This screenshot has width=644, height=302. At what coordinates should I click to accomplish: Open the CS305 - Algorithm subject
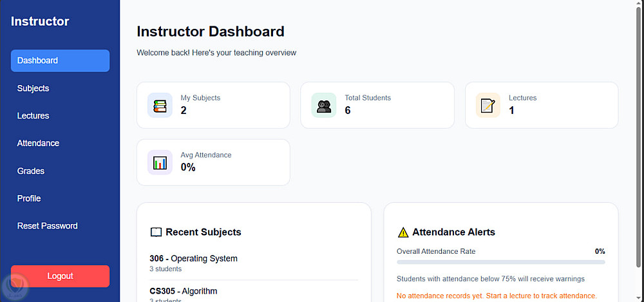point(184,291)
